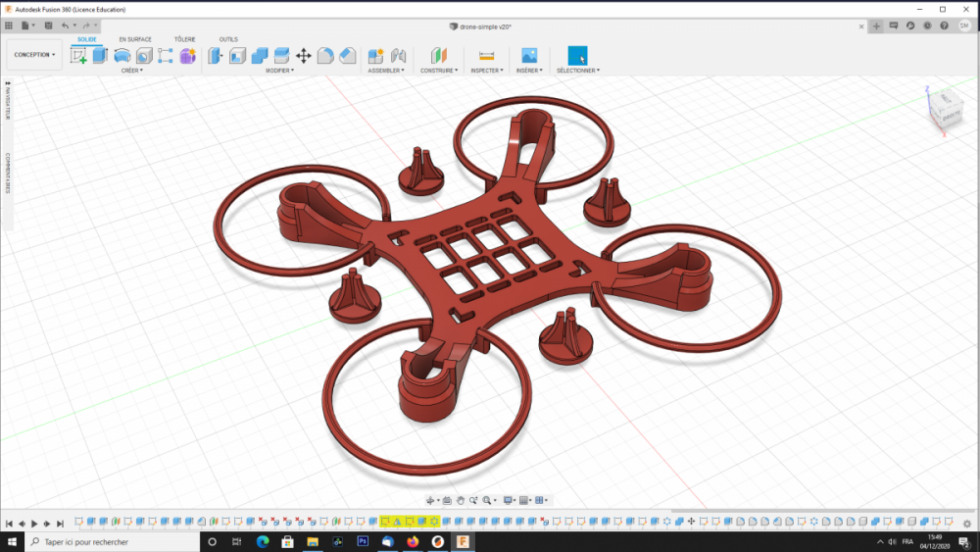Open the CONCEPTION workspace dropdown
Viewport: 980px width, 552px height.
click(x=34, y=55)
